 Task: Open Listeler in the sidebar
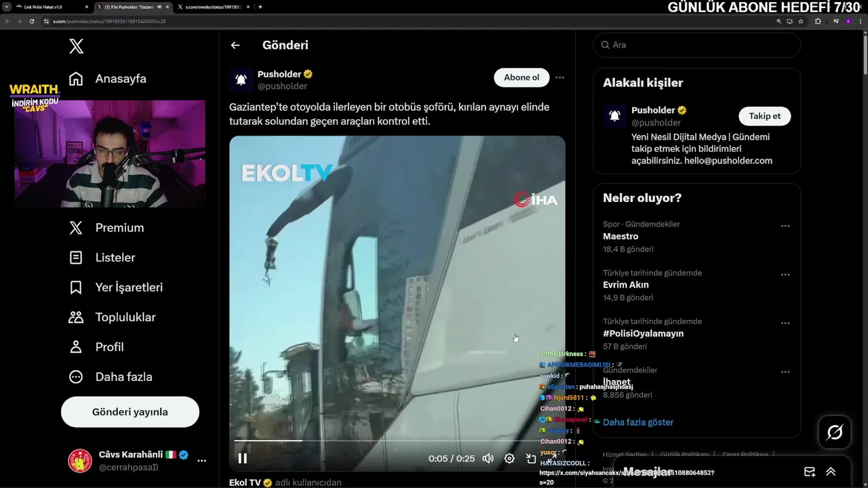coord(102,258)
